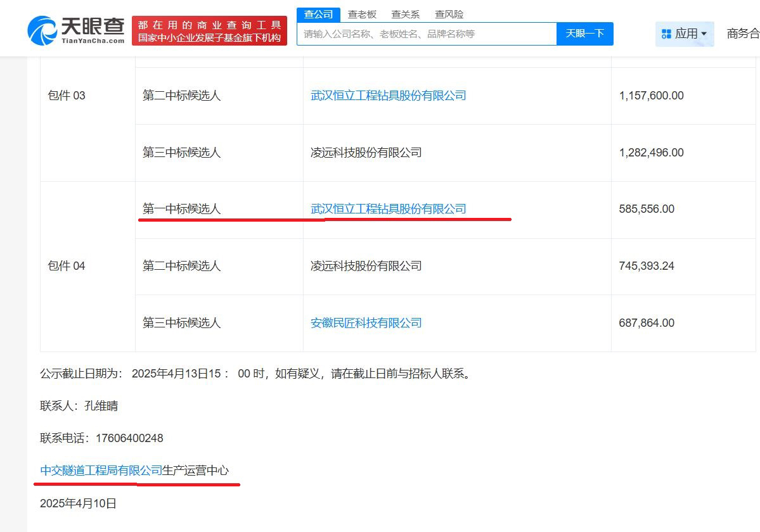Open 武汉恒立工程钻具股份有限公司 link in 第一中标候选人 row
This screenshot has width=760, height=532.
pos(388,208)
